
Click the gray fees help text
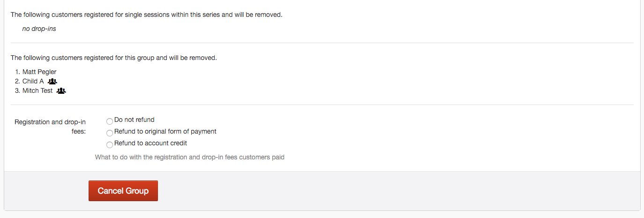click(x=189, y=157)
